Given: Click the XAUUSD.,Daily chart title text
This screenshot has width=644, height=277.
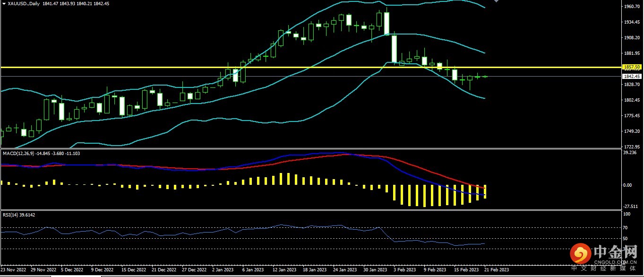Looking at the screenshot, I should [x=24, y=3].
